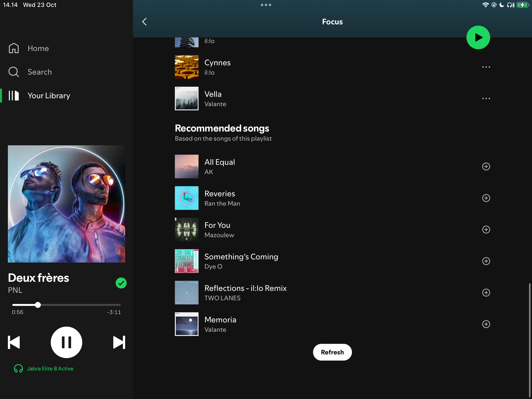The width and height of the screenshot is (532, 399).
Task: Select Deux frères album artwork thumbnail
Action: click(66, 204)
